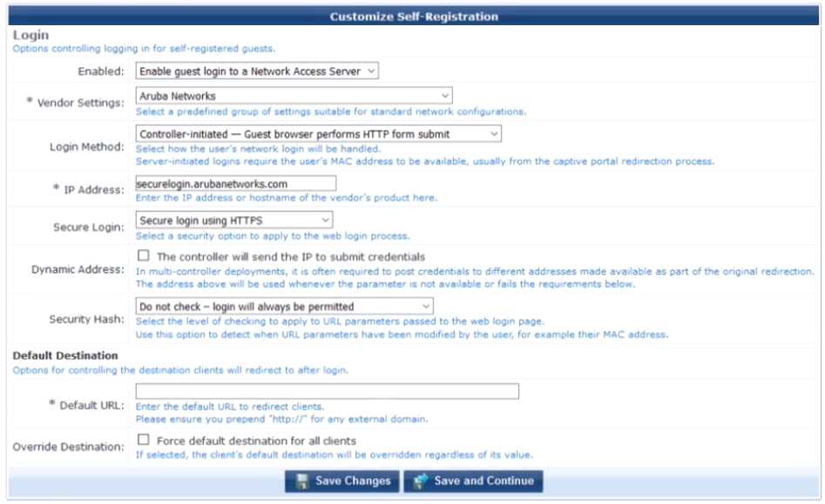Screen dimensions: 825x504
Task: Expand the Vendor Settings dropdown showing Aruba Networks
Action: (x=294, y=96)
